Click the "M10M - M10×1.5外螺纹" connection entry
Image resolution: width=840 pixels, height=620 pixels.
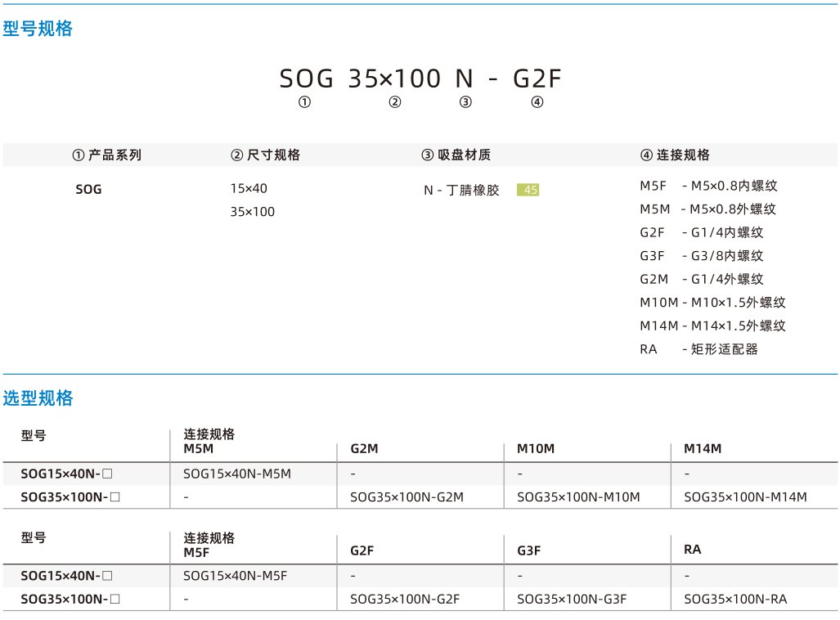point(713,303)
